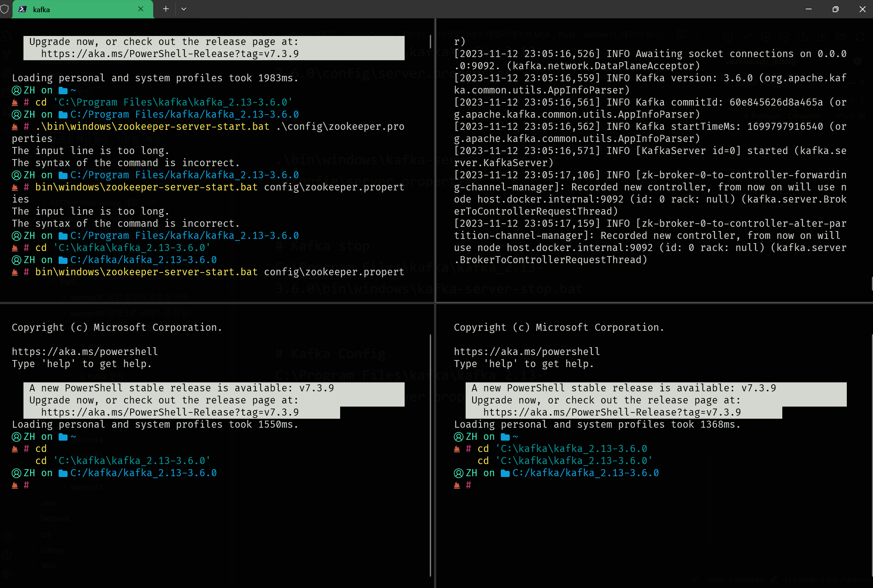Click 'Loading personal and system profiles took 1368ms.'
The height and width of the screenshot is (588, 873).
pyautogui.click(x=597, y=425)
